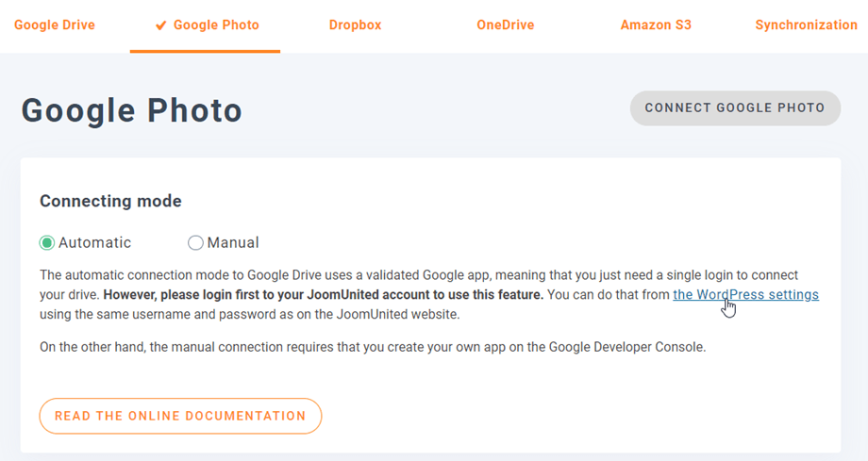Open the Synchronization tab
This screenshot has width=868, height=461.
(x=806, y=25)
